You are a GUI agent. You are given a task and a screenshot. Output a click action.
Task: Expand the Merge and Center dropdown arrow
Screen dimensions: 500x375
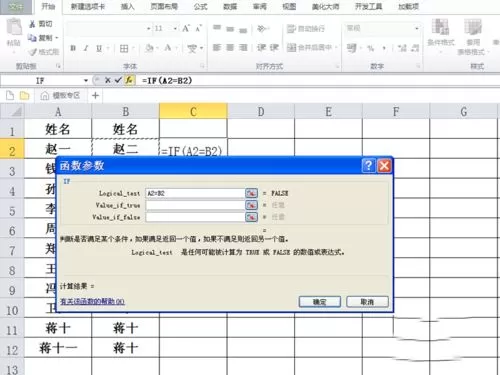336,48
